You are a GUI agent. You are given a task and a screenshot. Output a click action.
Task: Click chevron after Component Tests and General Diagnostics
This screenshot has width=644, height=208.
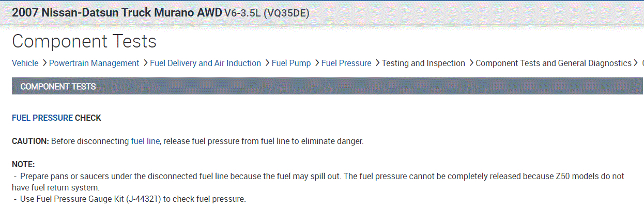[637, 63]
